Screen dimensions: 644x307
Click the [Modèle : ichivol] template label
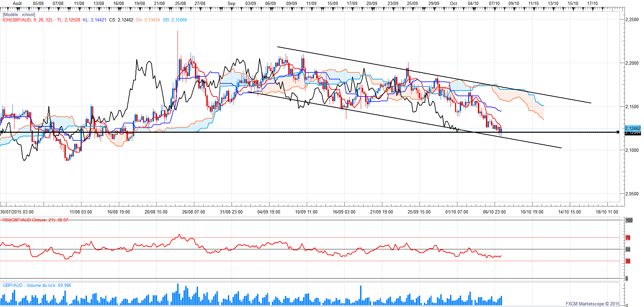(19, 15)
